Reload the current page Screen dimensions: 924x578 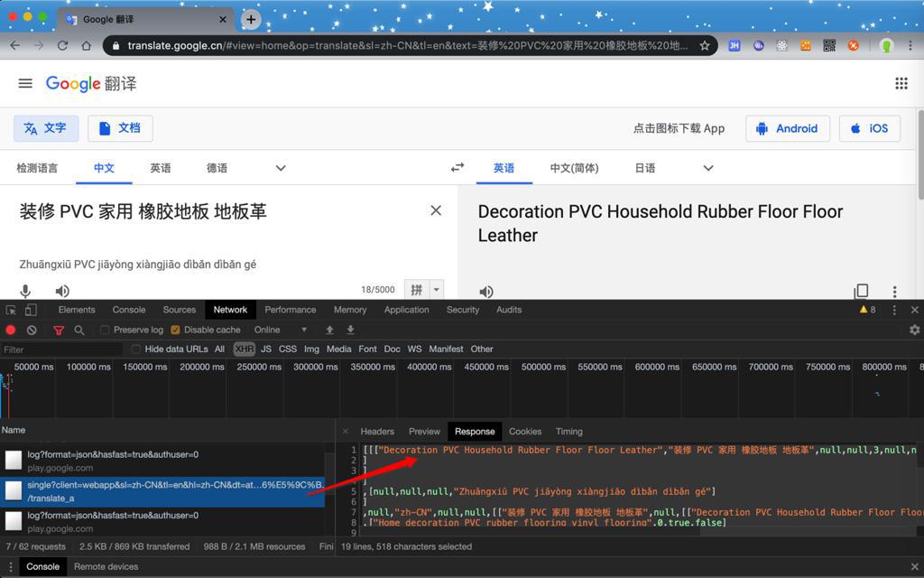(62, 45)
